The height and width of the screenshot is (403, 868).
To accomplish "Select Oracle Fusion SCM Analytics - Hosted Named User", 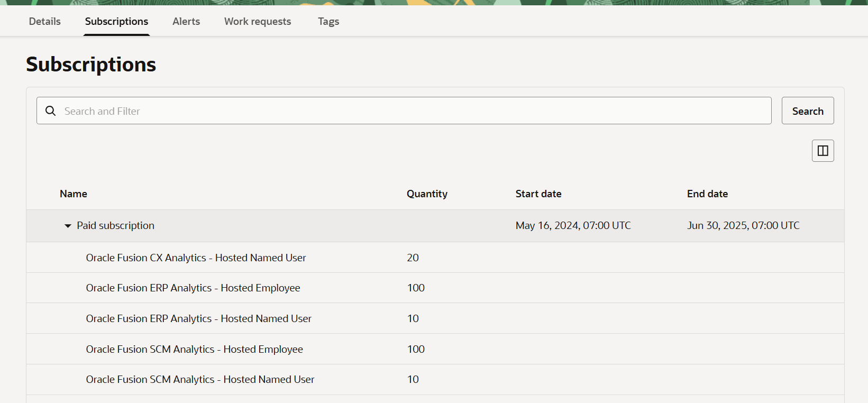I will [x=200, y=379].
